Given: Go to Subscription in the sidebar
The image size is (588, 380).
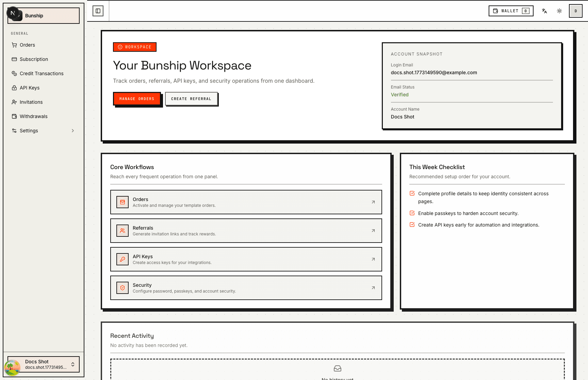Looking at the screenshot, I should pos(34,59).
